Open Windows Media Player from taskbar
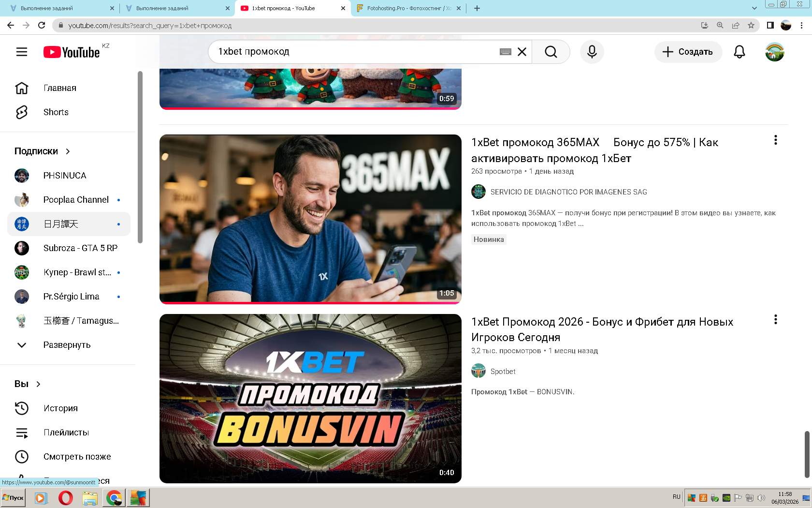Viewport: 812px width, 508px height. coord(41,498)
